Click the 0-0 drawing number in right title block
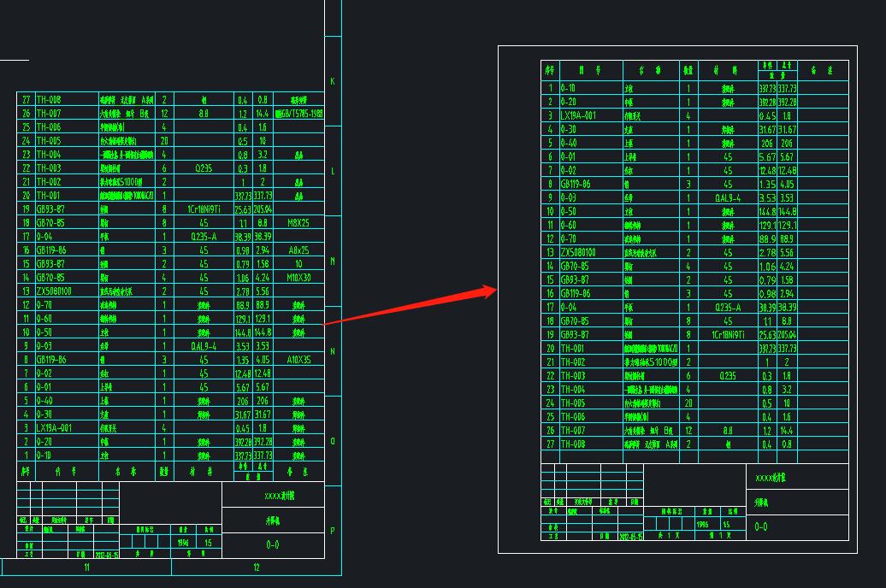Image resolution: width=886 pixels, height=588 pixels. click(x=761, y=526)
